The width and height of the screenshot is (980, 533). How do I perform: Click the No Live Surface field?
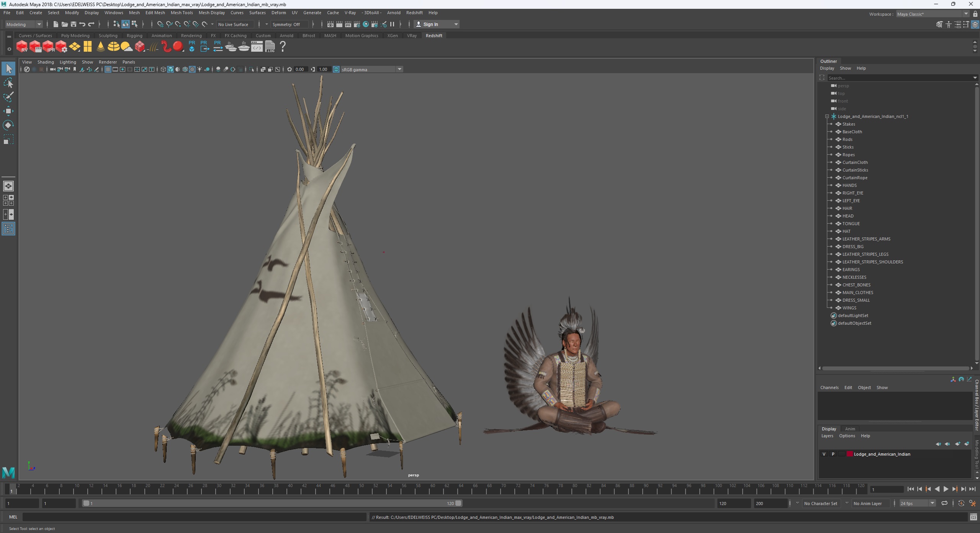tap(235, 24)
